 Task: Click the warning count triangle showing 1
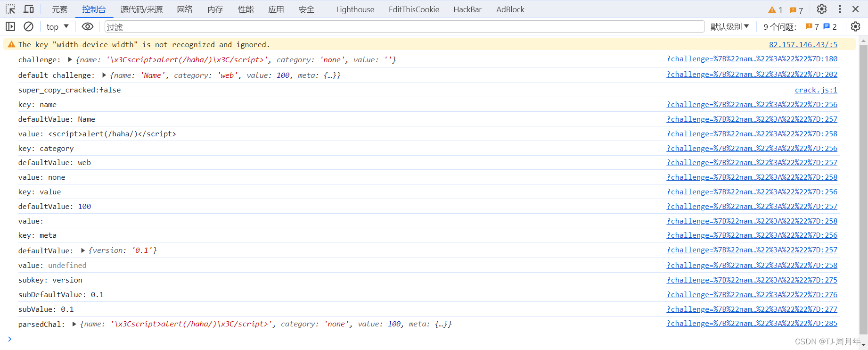(x=775, y=10)
